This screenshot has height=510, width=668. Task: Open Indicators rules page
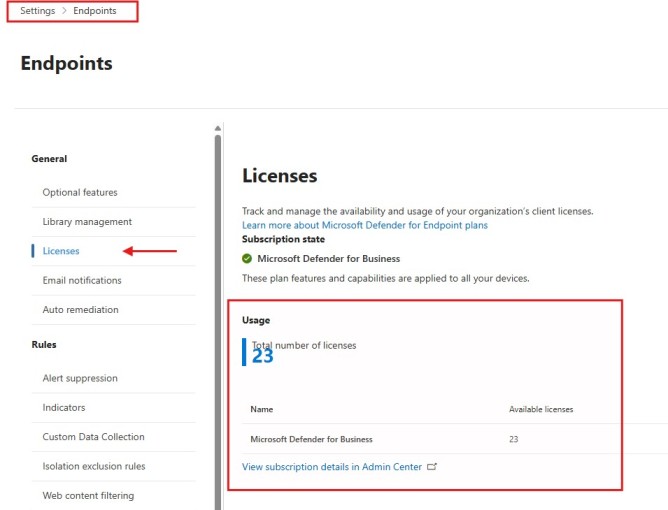pos(63,407)
